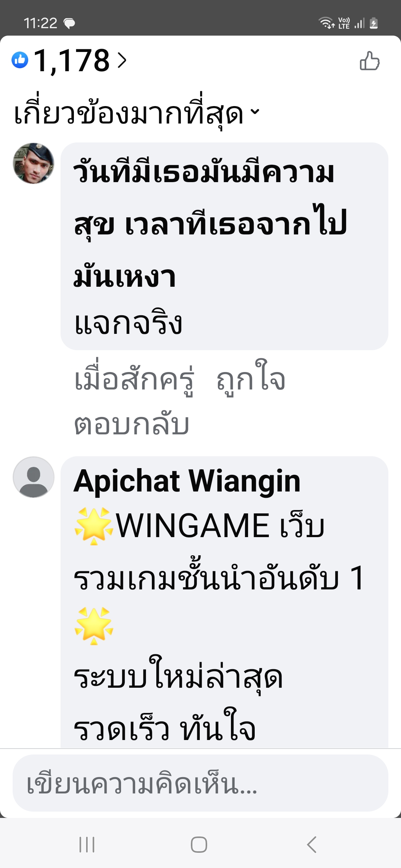The width and height of the screenshot is (401, 868).
Task: Open Apichat Wiangin profile name
Action: (x=187, y=481)
